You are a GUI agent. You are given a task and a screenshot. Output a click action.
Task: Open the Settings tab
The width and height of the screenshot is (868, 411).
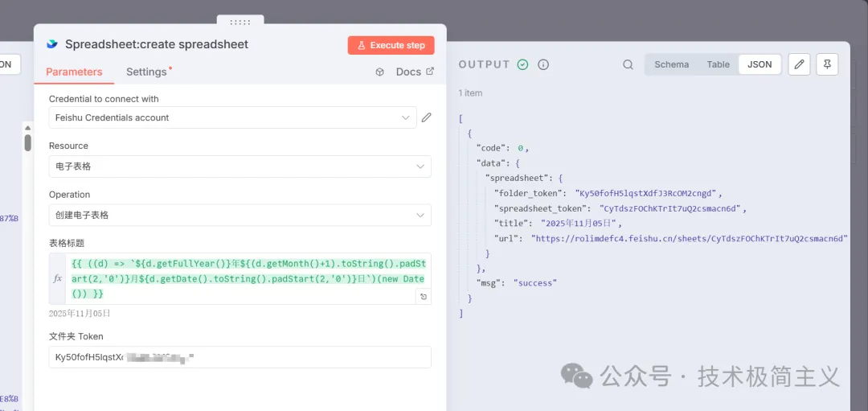(x=147, y=72)
